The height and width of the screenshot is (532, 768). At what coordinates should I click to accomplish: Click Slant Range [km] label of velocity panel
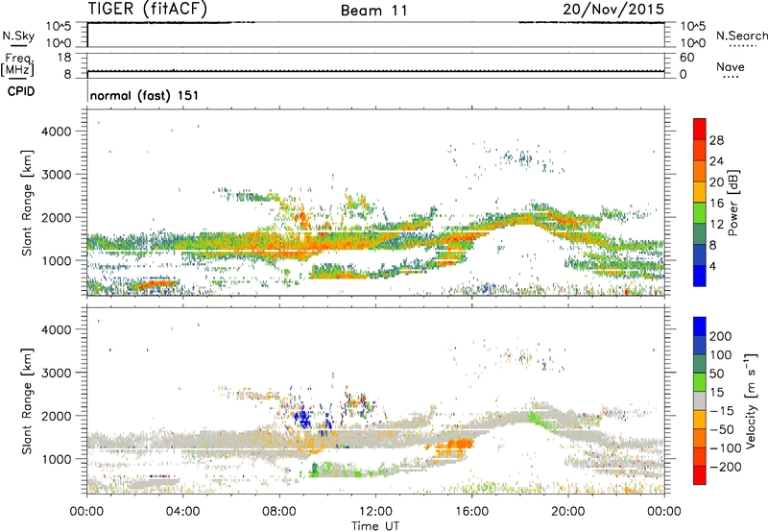tap(27, 401)
